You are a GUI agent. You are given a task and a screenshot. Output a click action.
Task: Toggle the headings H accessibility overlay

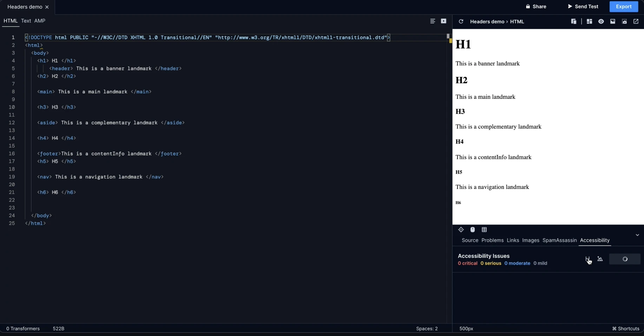pyautogui.click(x=587, y=259)
